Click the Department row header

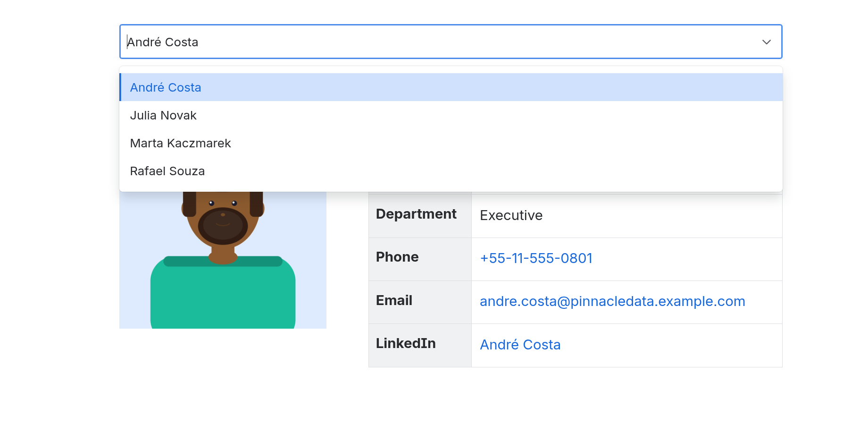tap(416, 214)
